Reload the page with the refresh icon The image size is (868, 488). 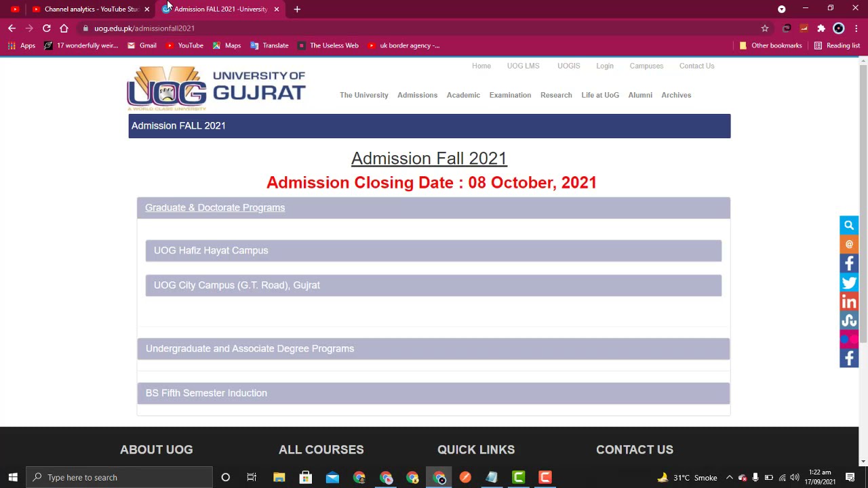tap(46, 28)
